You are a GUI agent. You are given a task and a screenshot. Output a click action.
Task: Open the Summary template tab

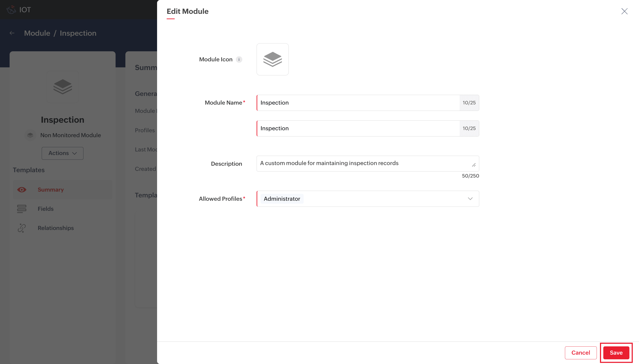click(50, 190)
